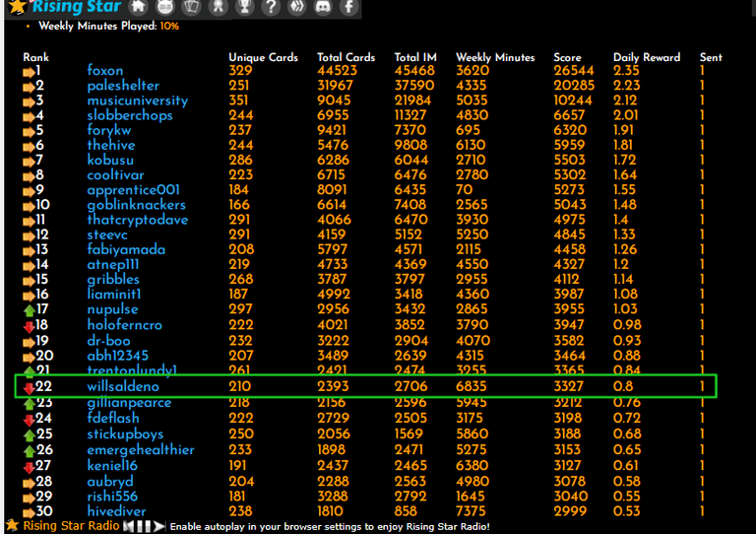Open musicuniversity player link
Image resolution: width=756 pixels, height=534 pixels.
(138, 100)
